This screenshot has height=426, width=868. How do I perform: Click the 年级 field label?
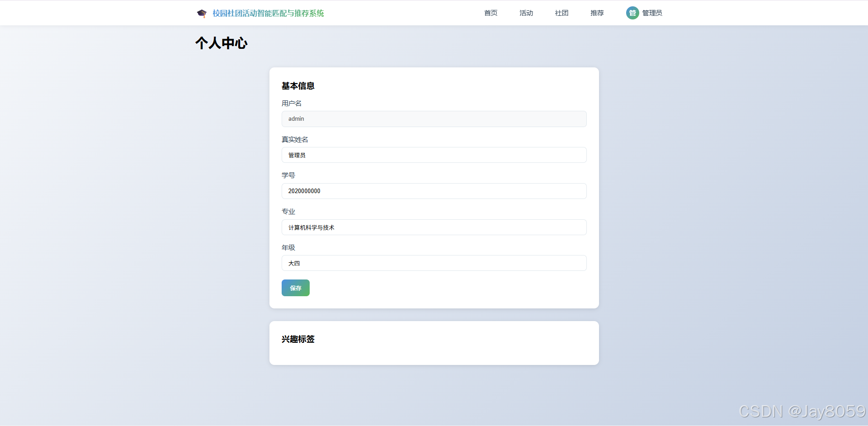(288, 248)
